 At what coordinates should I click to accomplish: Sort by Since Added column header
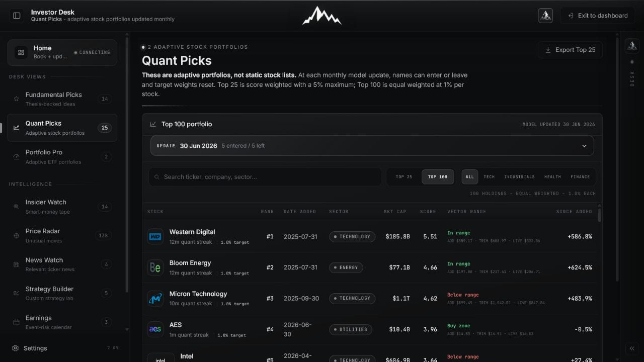[x=574, y=212]
